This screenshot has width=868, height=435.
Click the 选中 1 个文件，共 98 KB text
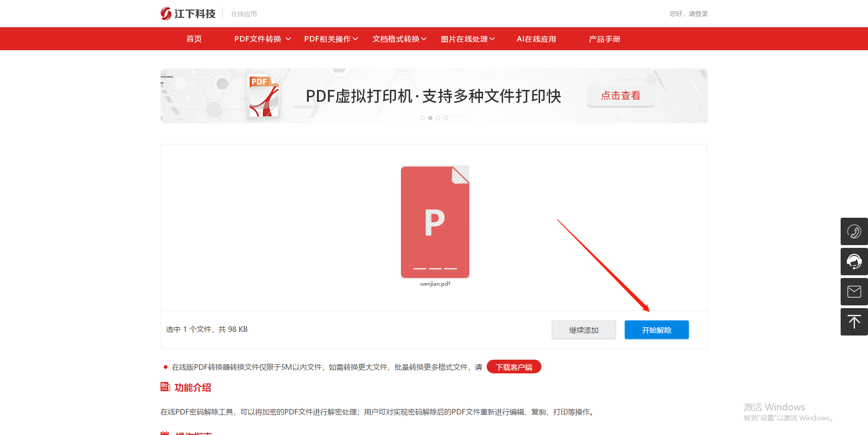[x=207, y=329]
